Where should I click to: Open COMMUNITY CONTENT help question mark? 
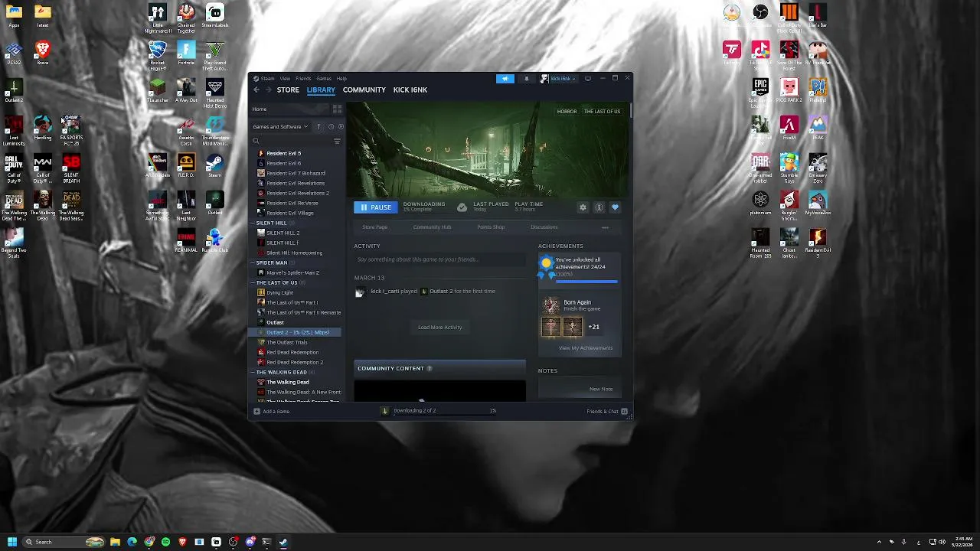[429, 369]
